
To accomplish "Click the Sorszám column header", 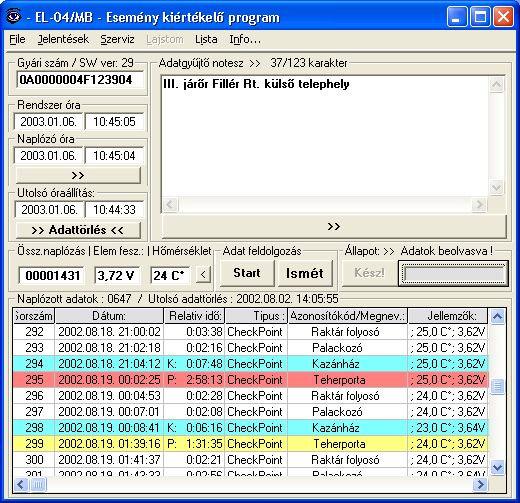I will coord(34,316).
